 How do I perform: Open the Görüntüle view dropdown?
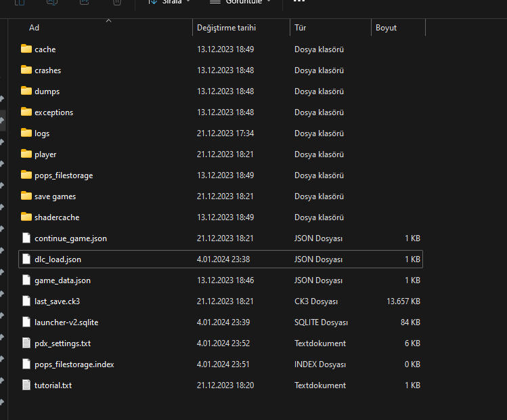point(241,2)
